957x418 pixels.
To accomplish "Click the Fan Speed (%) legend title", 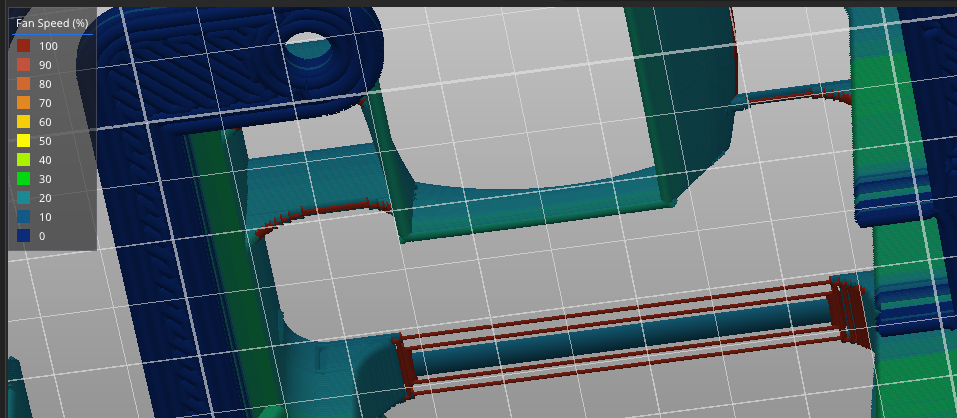I will click(x=52, y=23).
